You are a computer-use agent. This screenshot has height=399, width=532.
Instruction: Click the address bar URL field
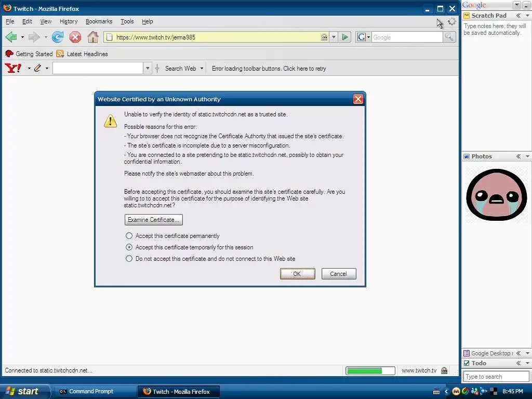click(217, 37)
